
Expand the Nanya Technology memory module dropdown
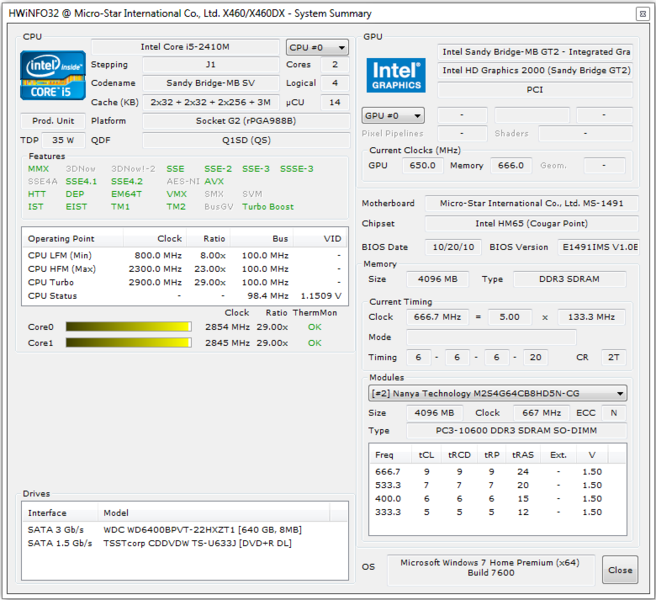[x=497, y=393]
